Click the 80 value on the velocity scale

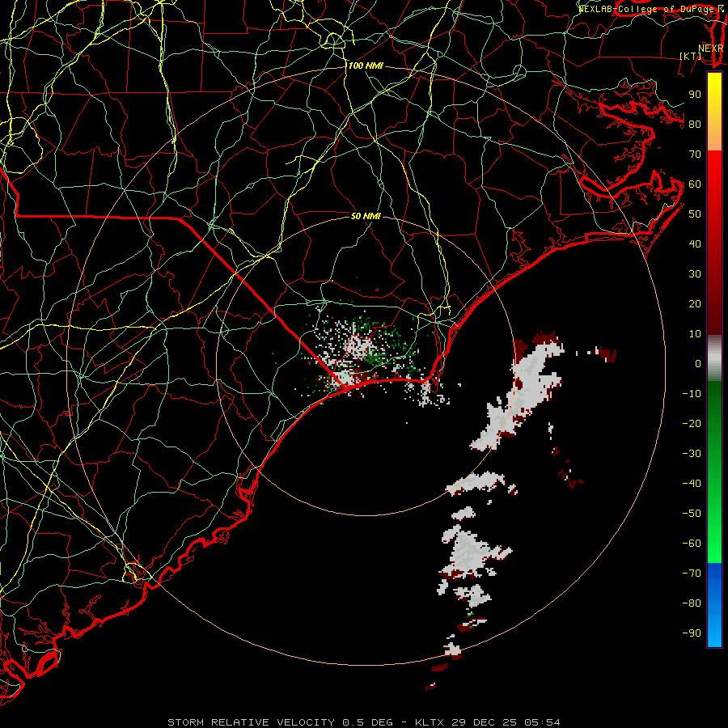[695, 125]
